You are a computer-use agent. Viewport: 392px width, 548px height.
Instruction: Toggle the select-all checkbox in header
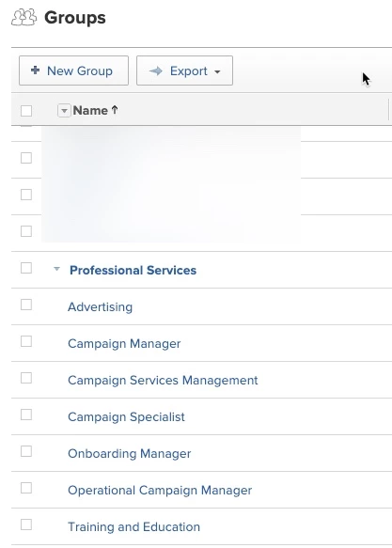click(x=26, y=111)
